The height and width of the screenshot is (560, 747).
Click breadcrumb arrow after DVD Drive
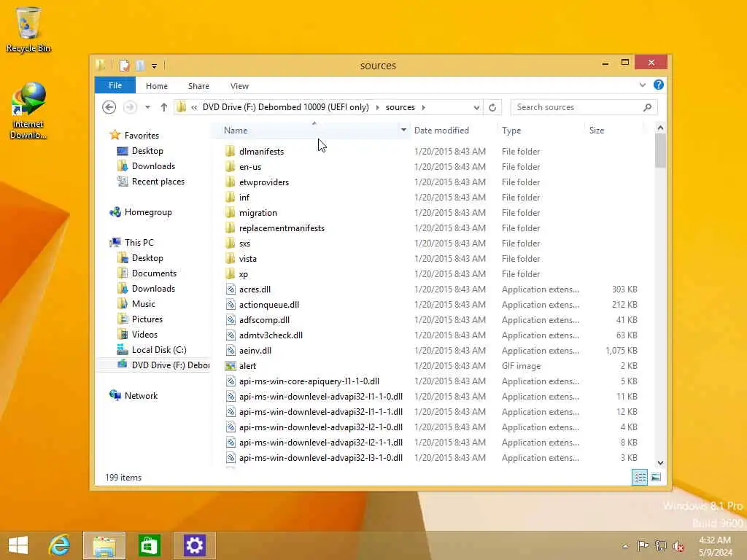[377, 107]
